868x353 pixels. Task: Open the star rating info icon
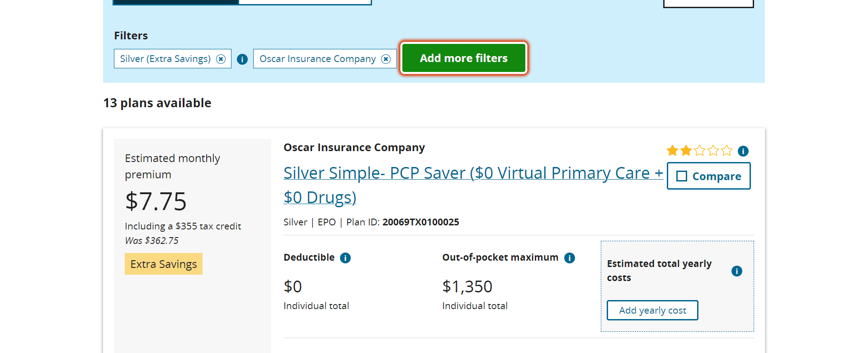pos(743,151)
